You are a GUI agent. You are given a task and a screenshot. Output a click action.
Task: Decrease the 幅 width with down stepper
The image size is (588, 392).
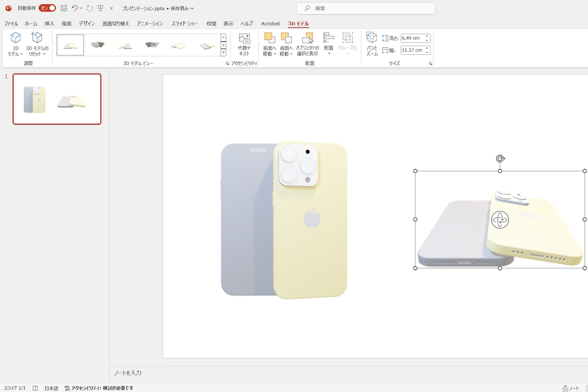tap(427, 52)
